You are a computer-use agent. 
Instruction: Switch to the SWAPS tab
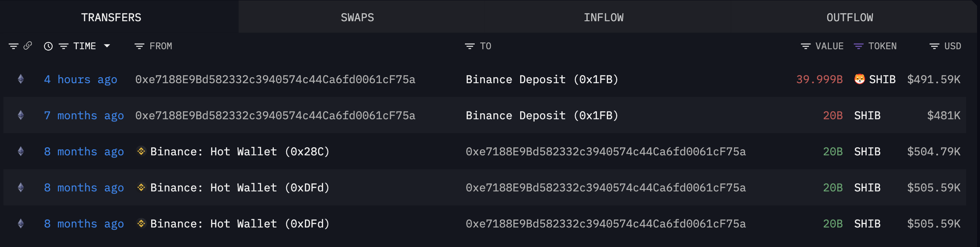pyautogui.click(x=357, y=17)
